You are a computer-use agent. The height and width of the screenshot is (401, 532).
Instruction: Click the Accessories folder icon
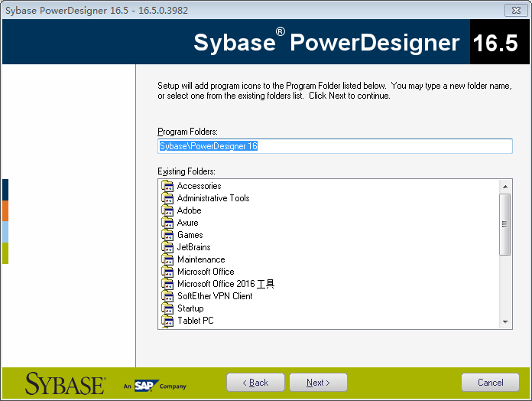point(167,186)
